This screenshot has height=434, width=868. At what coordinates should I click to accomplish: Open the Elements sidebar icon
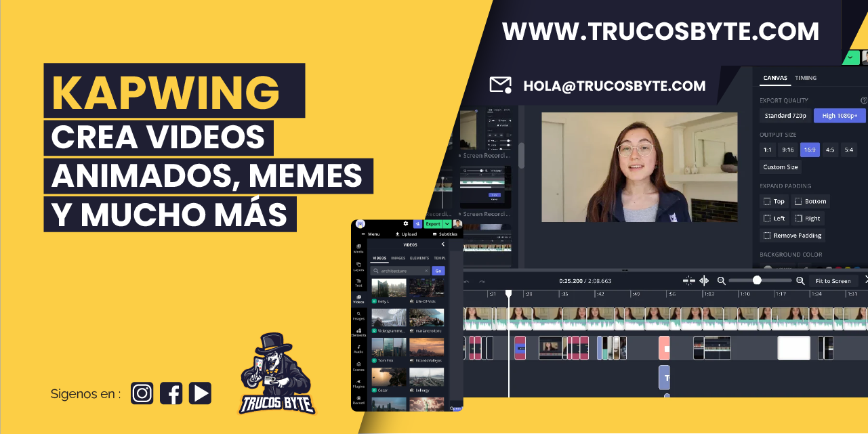click(x=358, y=332)
